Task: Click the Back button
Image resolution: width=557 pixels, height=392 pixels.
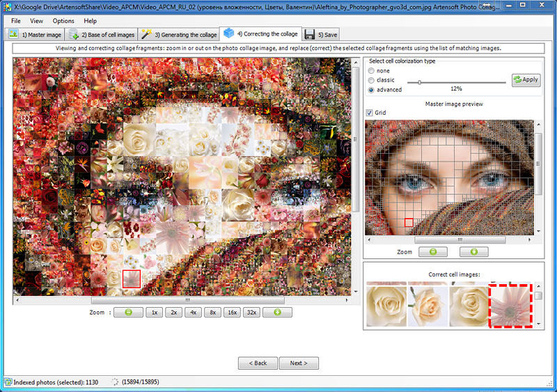Action: tap(258, 363)
